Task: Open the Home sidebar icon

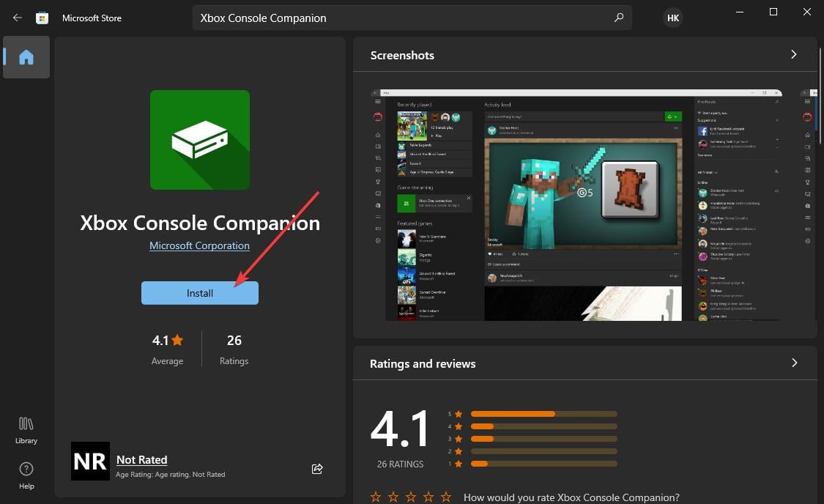Action: pos(26,56)
